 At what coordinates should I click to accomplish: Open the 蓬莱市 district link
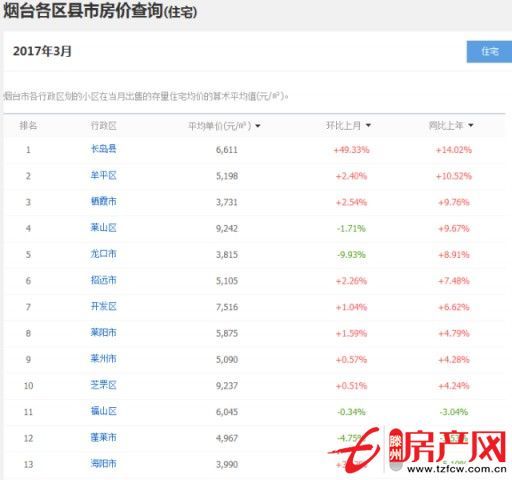[x=103, y=437]
